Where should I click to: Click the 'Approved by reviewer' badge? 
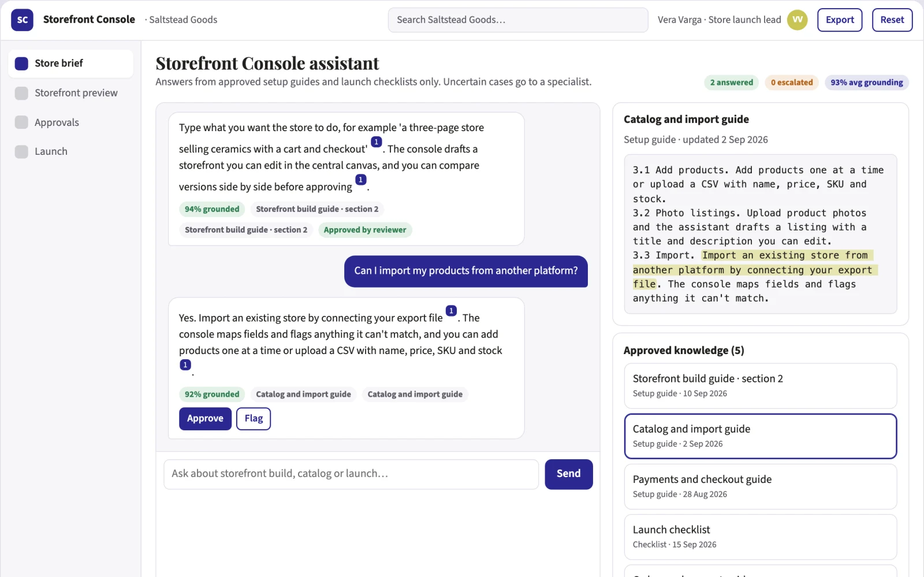pyautogui.click(x=365, y=230)
